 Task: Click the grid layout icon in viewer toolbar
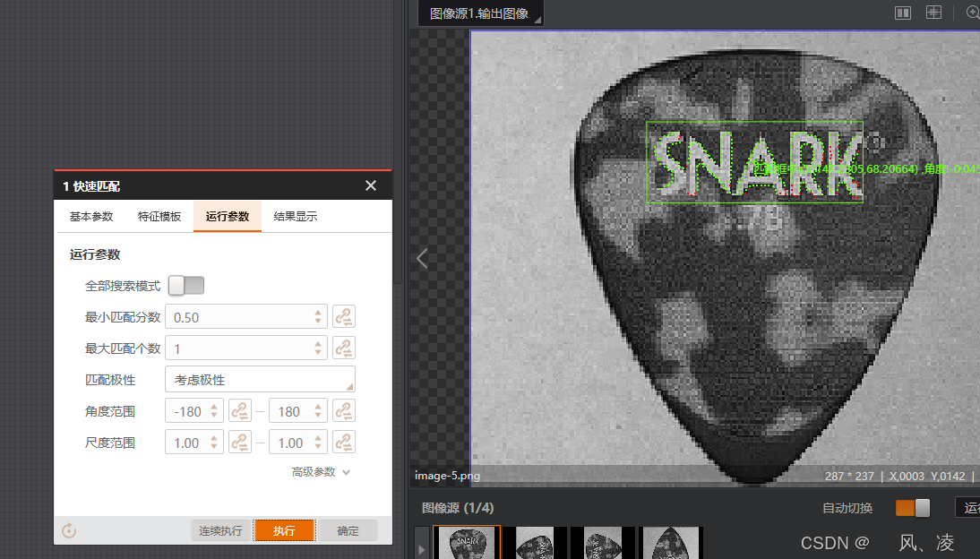pos(933,13)
